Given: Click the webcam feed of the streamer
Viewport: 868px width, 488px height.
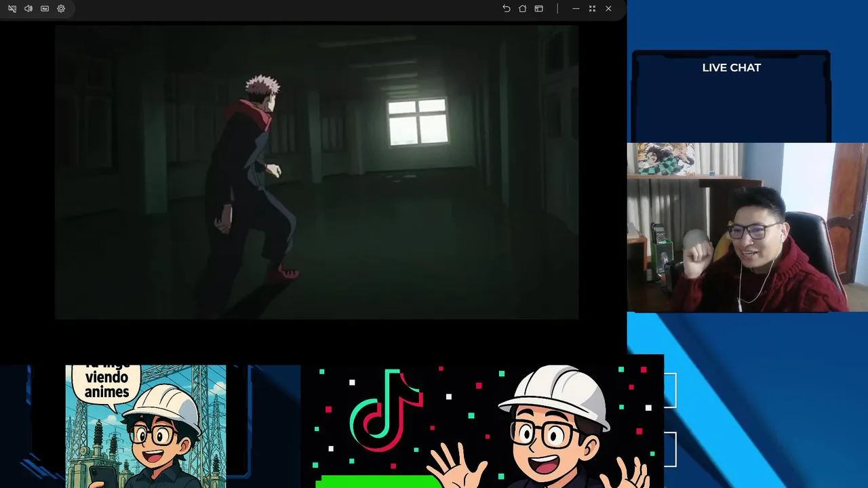Looking at the screenshot, I should point(747,227).
